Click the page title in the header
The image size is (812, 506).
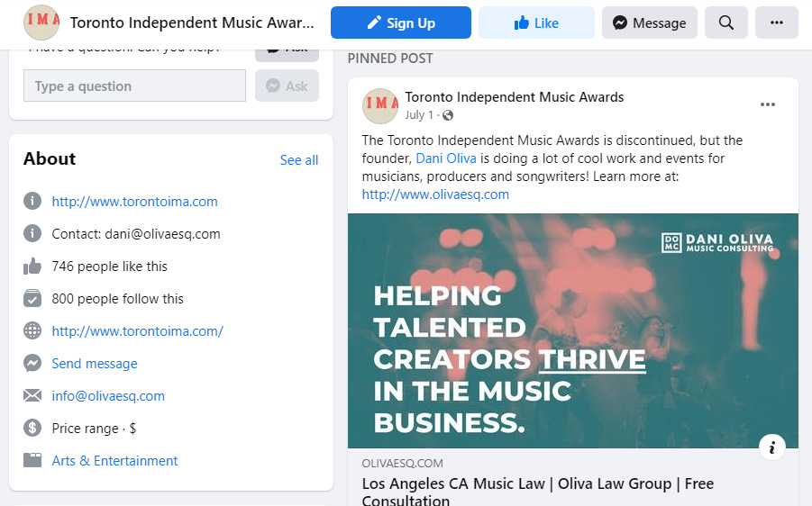click(x=192, y=23)
